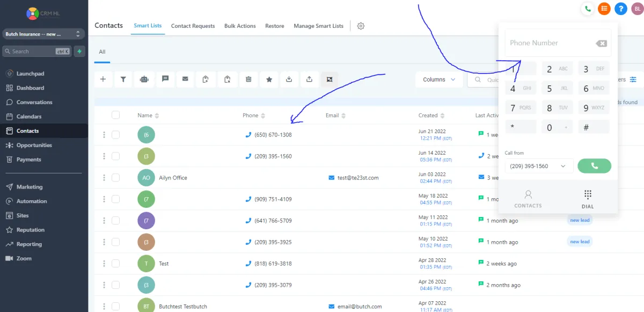Open Conversations in the sidebar
Viewport: 644px width, 312px height.
pos(34,102)
